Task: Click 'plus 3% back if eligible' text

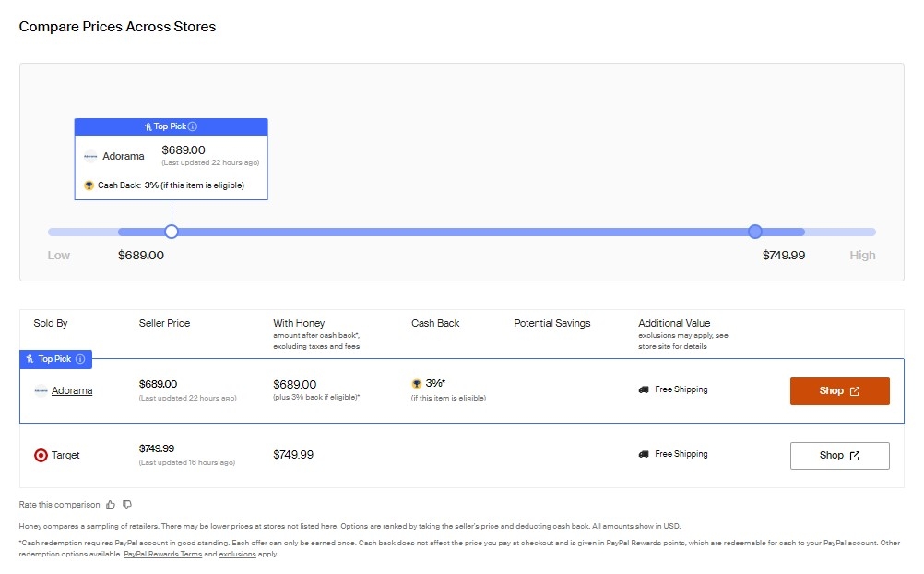Action: [x=316, y=398]
